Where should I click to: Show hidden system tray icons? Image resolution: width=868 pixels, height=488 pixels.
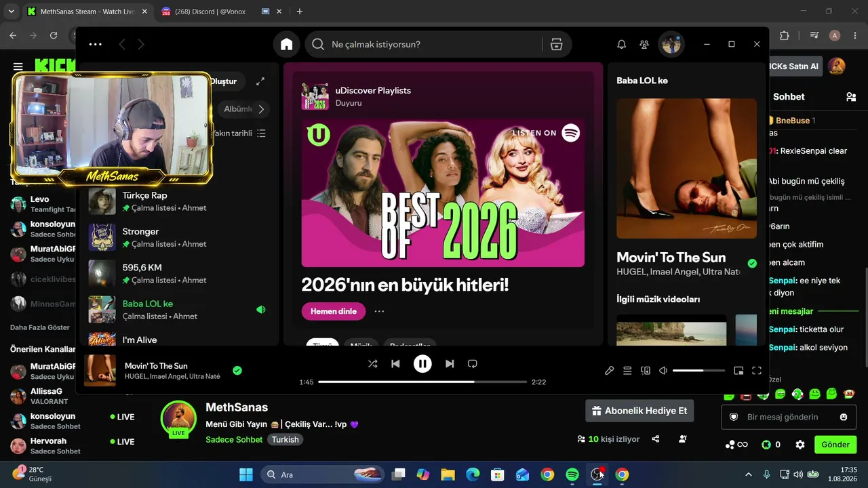749,474
